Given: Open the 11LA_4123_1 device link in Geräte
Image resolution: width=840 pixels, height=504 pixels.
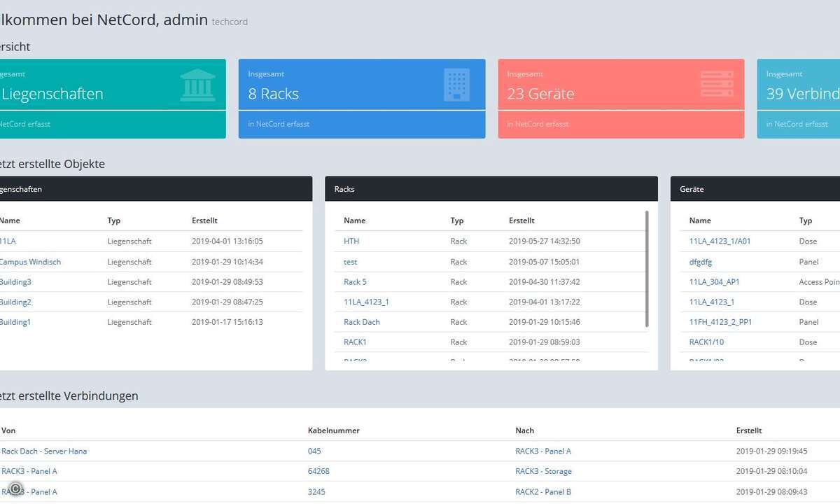Looking at the screenshot, I should pyautogui.click(x=712, y=302).
